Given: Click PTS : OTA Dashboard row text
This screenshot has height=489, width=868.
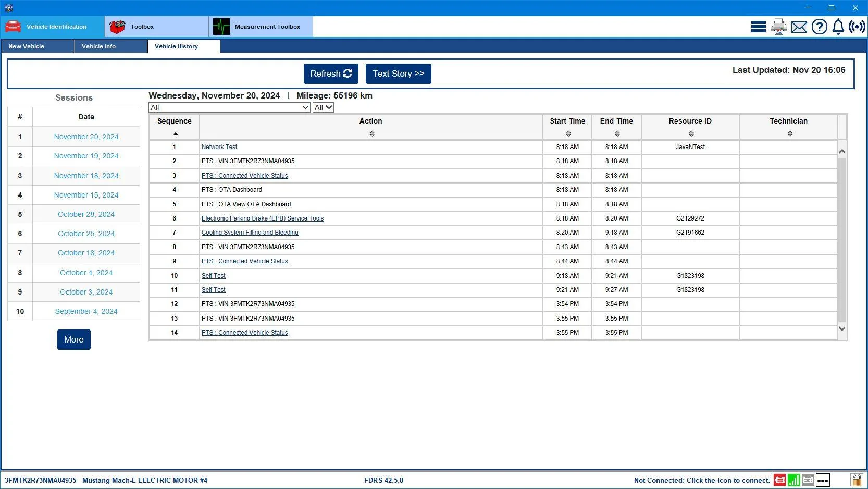Looking at the screenshot, I should tap(232, 190).
